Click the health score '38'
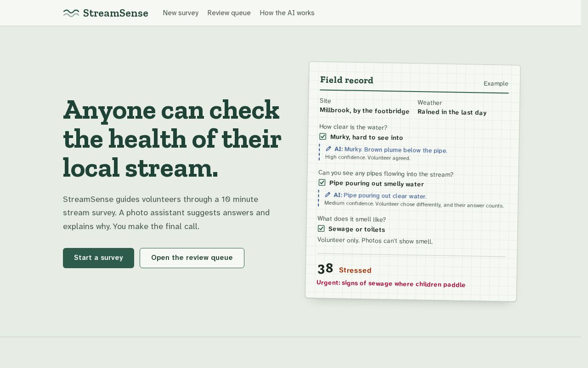588x368 pixels. 325,269
